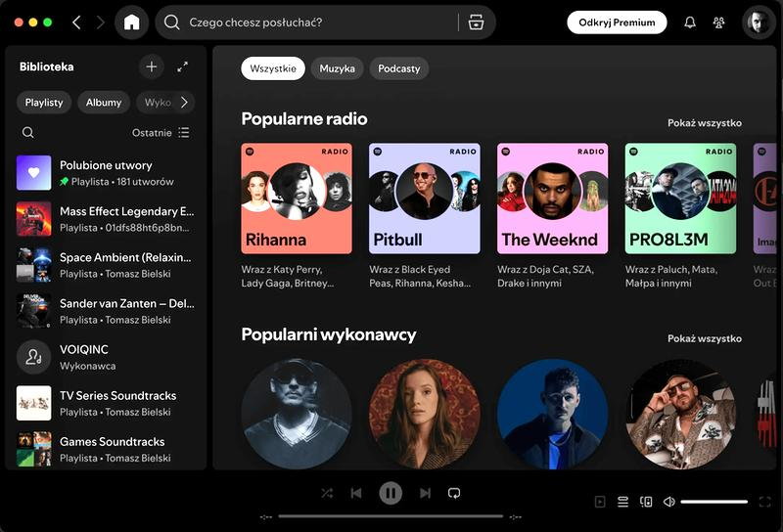Toggle repeat mode
Viewport: 783px width, 532px height.
pos(454,493)
